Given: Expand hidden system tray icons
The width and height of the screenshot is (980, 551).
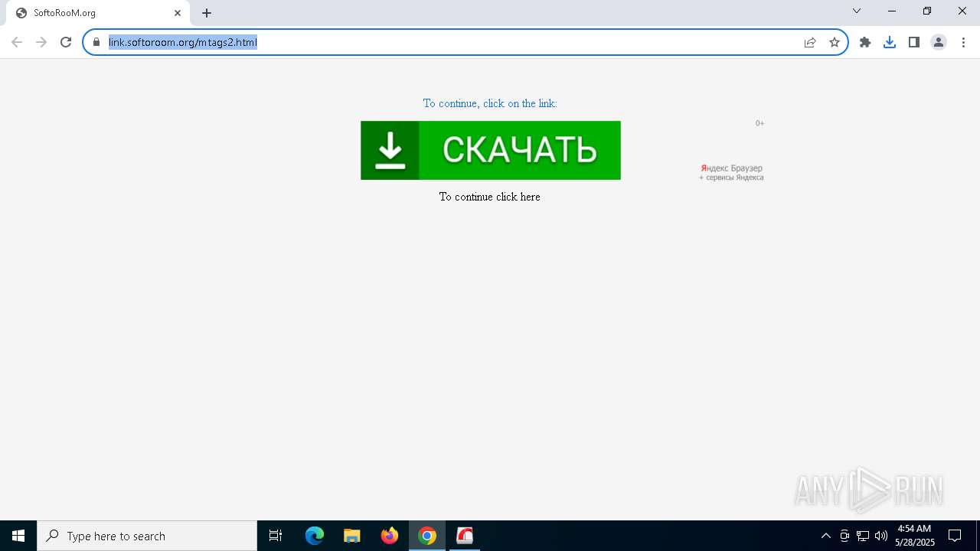Looking at the screenshot, I should point(826,536).
